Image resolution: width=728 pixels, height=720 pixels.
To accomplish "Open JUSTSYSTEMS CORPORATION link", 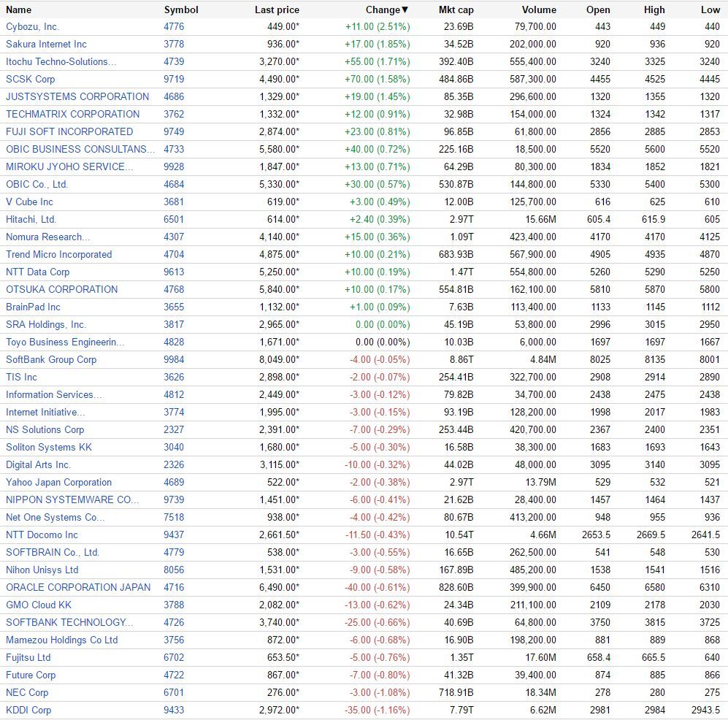I will click(77, 96).
